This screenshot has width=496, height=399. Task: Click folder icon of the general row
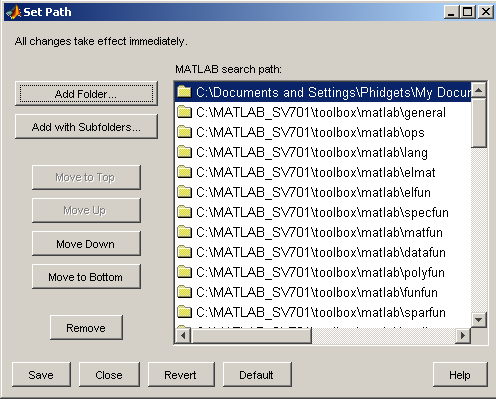click(x=184, y=112)
